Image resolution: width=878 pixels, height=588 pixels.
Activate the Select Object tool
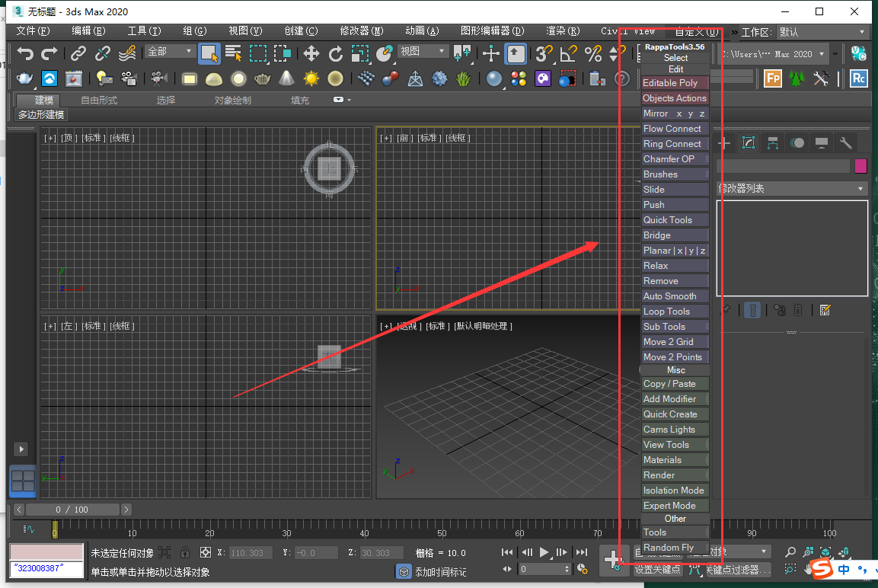tap(209, 54)
